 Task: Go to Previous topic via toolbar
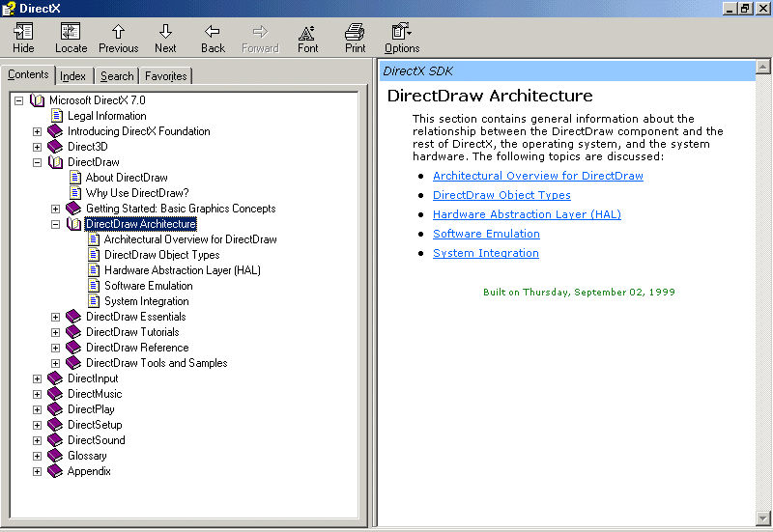click(x=118, y=38)
